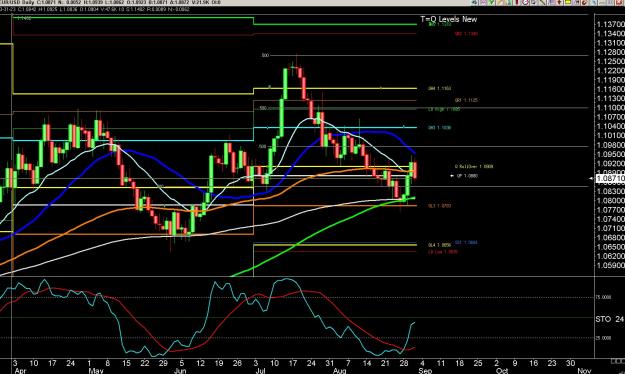The width and height of the screenshot is (625, 374).
Task: Click the green checkmark icon in top toolbar
Action: point(491,2)
